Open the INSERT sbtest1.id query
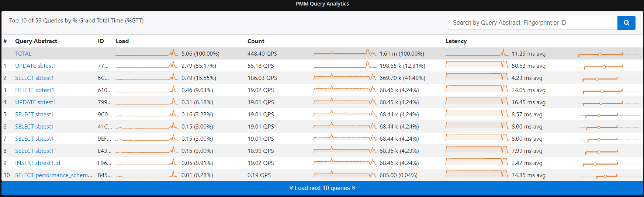This screenshot has width=644, height=197. 37,163
